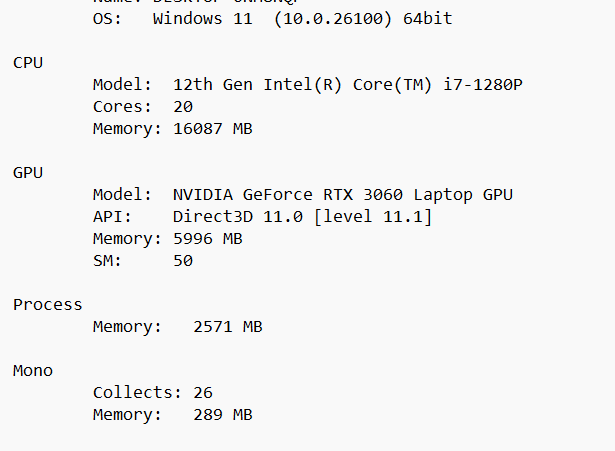Click the Mono Collects value 26
The height and width of the screenshot is (451, 615).
click(203, 393)
